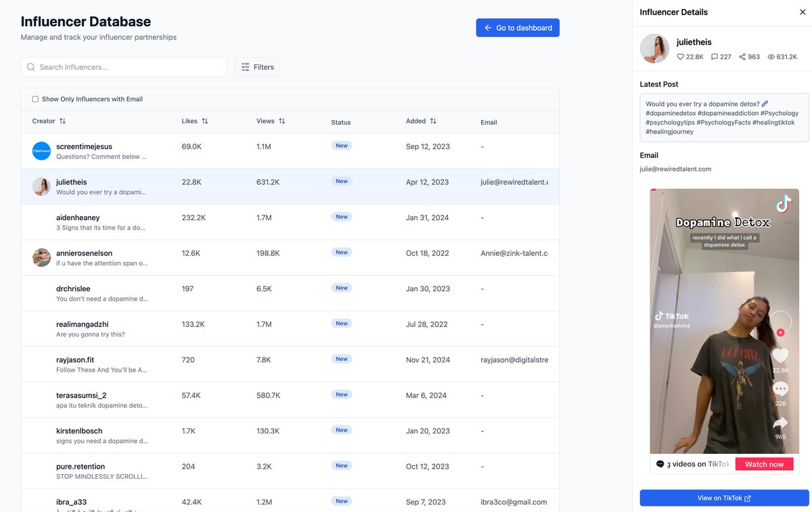Select the aidenheaney row
This screenshot has height=512, width=812.
coord(290,222)
